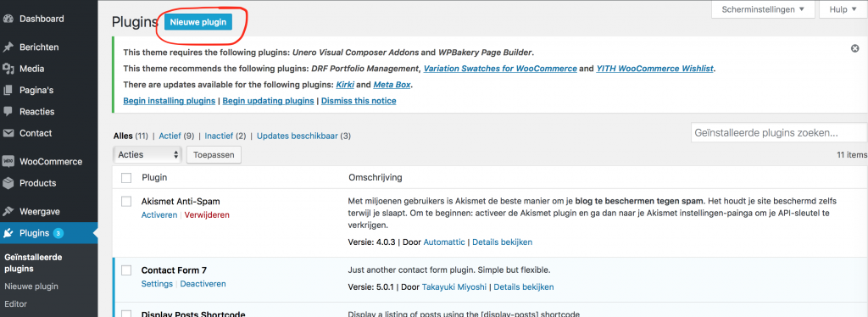Click the WooCommerce logo icon
Image resolution: width=868 pixels, height=317 pixels.
coord(8,162)
